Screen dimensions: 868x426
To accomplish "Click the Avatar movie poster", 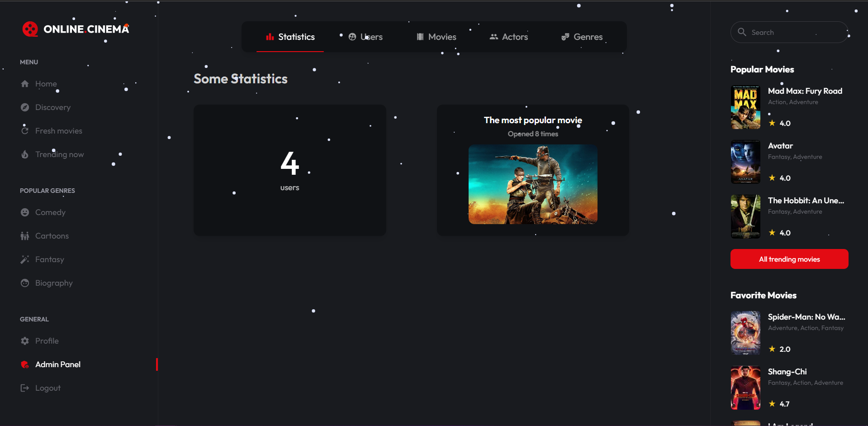I will 745,162.
